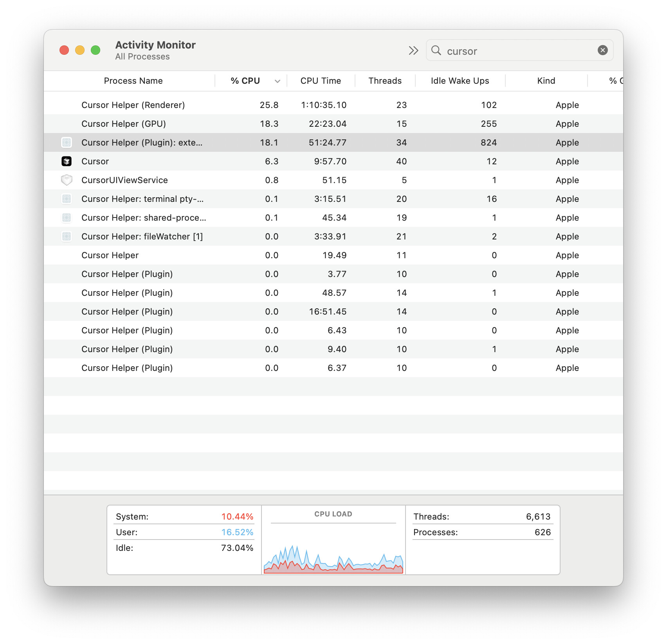Click the 824 idle wake ups value
The width and height of the screenshot is (667, 644).
tap(489, 142)
